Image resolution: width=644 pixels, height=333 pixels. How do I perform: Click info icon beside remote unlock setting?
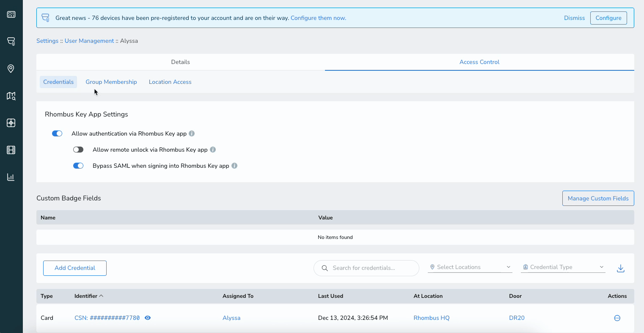[x=213, y=150]
